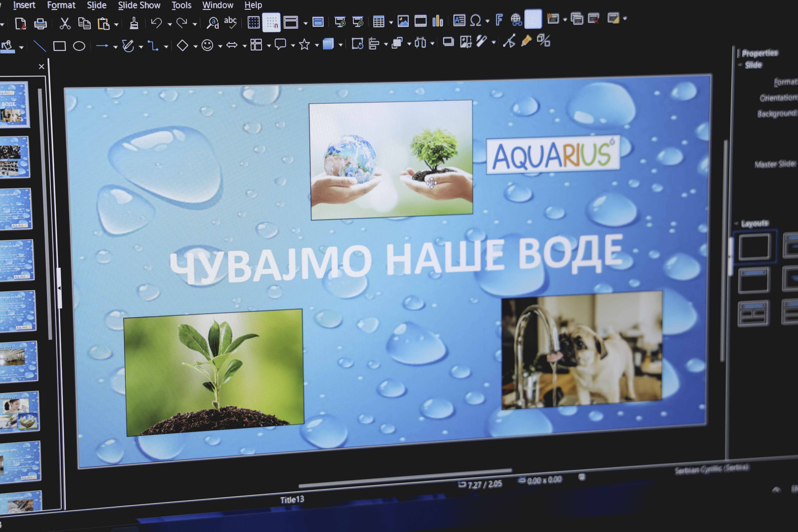Duplicate the current slide
This screenshot has height=532, width=798.
(x=577, y=19)
